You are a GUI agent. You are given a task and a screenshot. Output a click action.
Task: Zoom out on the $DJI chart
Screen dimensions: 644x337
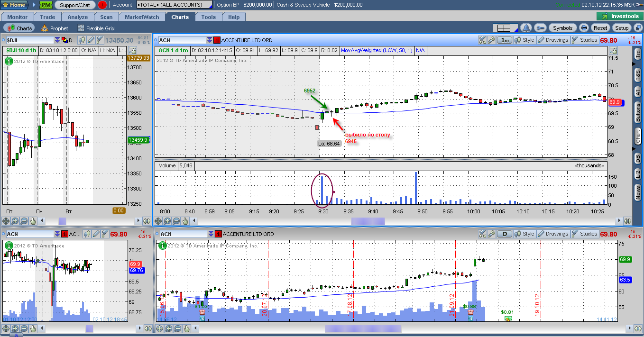coord(24,221)
